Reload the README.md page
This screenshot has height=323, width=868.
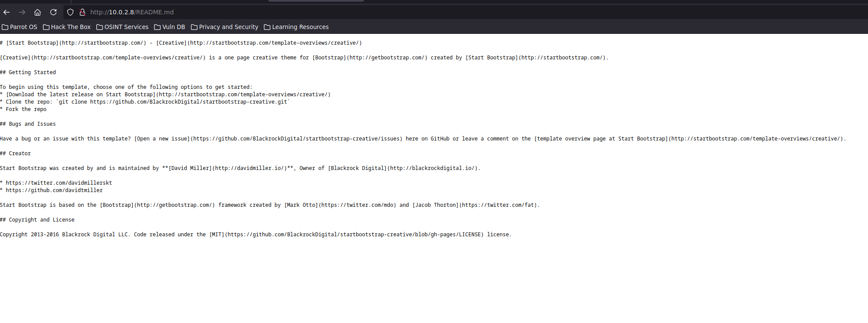pos(53,12)
